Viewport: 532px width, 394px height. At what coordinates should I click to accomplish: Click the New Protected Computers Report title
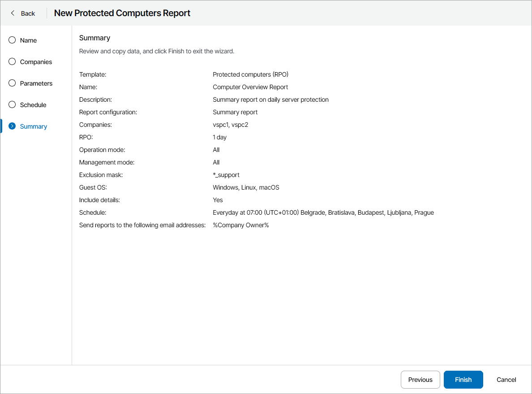[122, 13]
